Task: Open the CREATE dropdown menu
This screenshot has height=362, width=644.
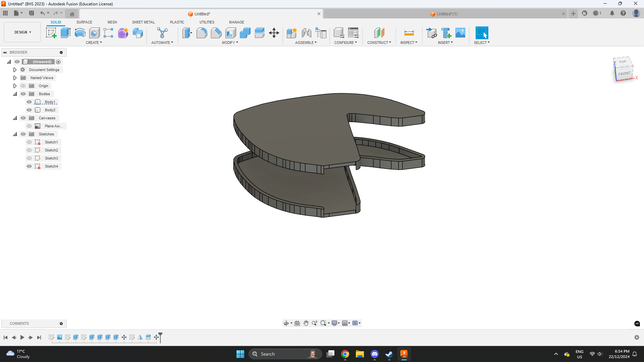Action: coord(94,43)
